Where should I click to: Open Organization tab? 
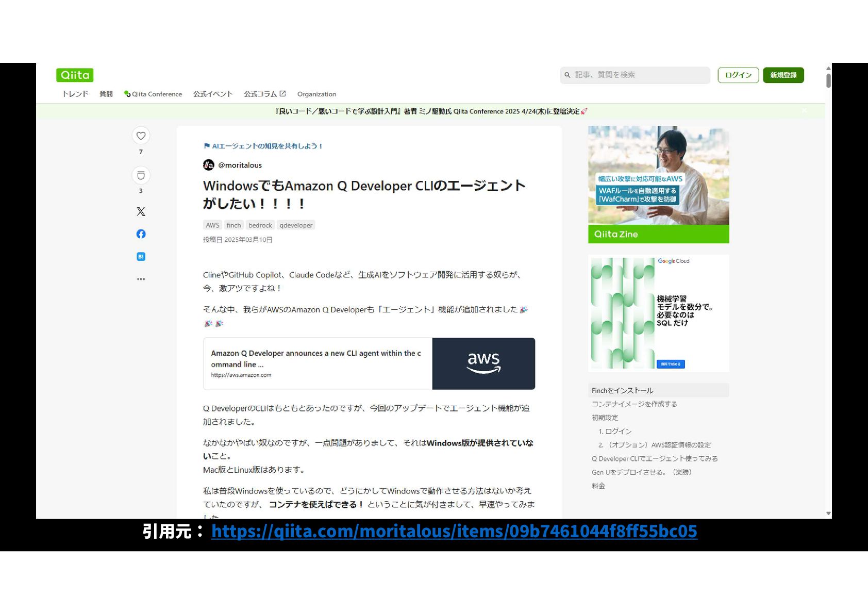316,94
